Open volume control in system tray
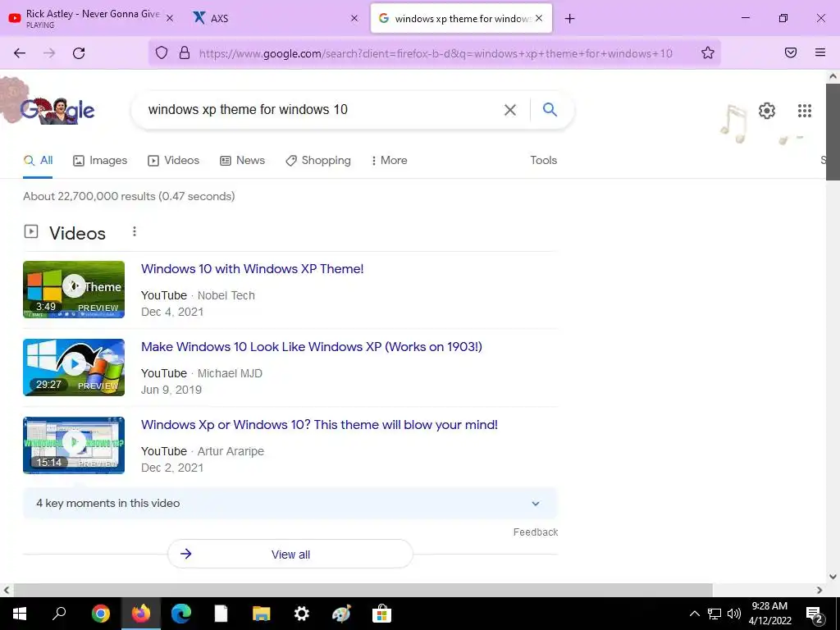The image size is (840, 630). coord(734,614)
